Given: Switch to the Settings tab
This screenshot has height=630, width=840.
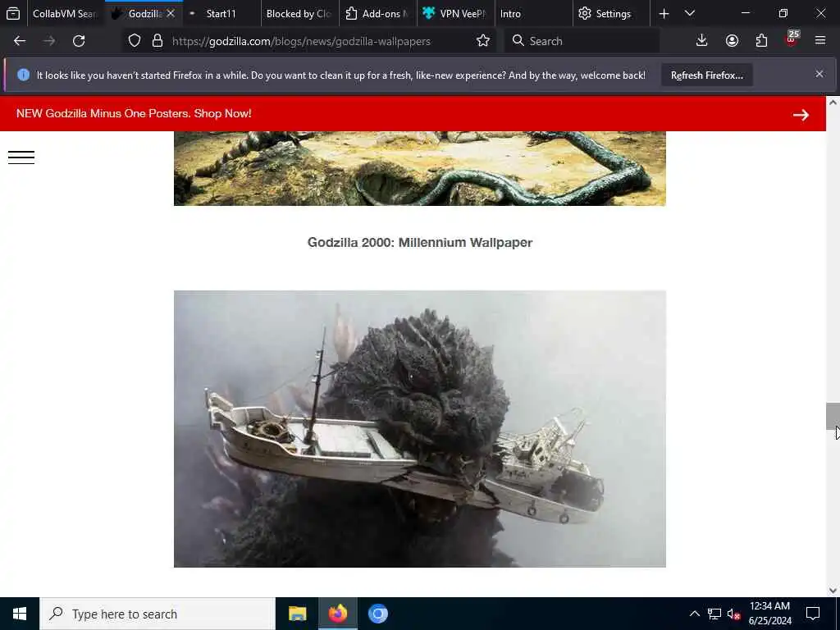Looking at the screenshot, I should pos(611,14).
